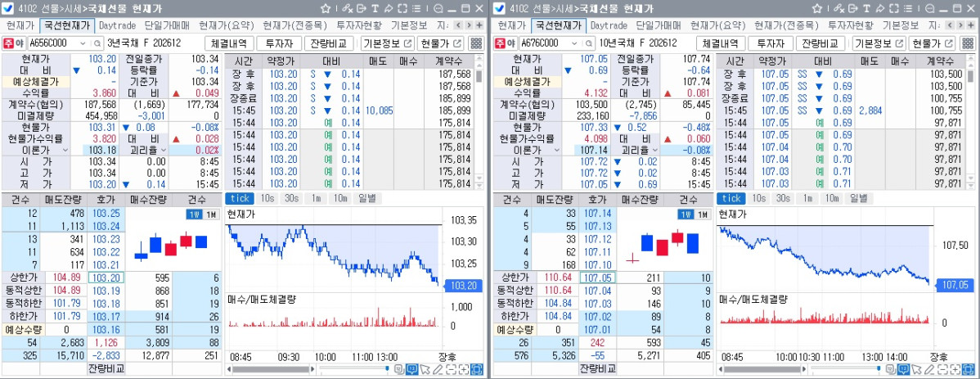Click the 103.20 price cell in left order book
The image size is (980, 379).
coord(106,277)
